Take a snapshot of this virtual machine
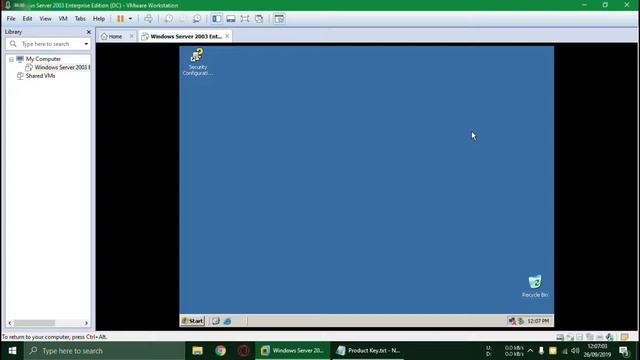Screen dimensions: 640x360 point(169,19)
